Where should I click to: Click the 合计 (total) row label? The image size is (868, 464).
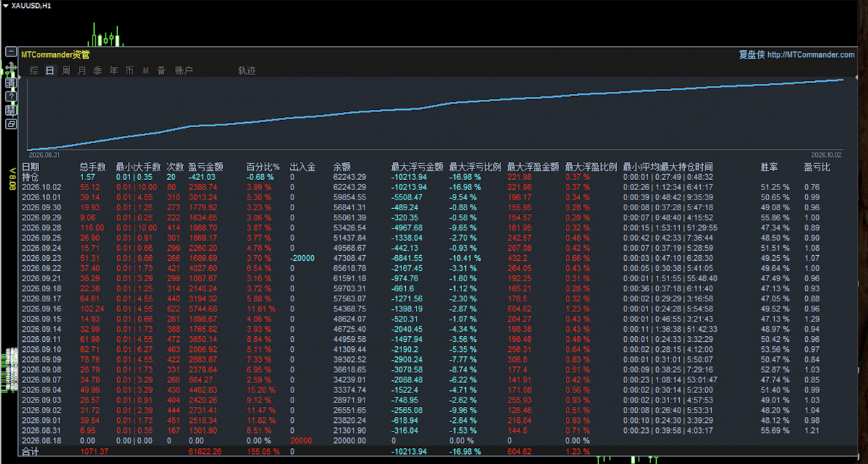click(x=31, y=452)
